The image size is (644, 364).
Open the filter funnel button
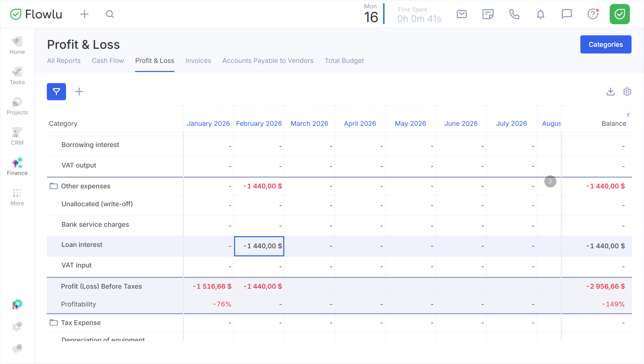[x=56, y=92]
